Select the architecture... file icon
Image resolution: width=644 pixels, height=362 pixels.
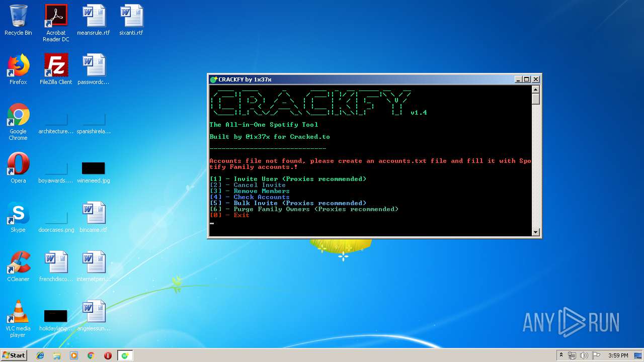pyautogui.click(x=56, y=122)
